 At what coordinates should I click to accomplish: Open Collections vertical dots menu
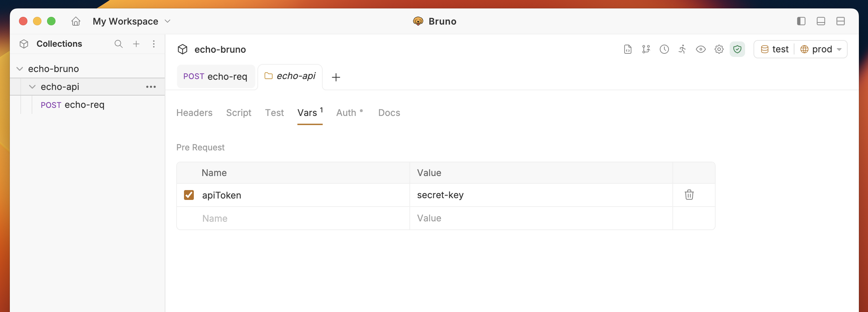click(154, 44)
